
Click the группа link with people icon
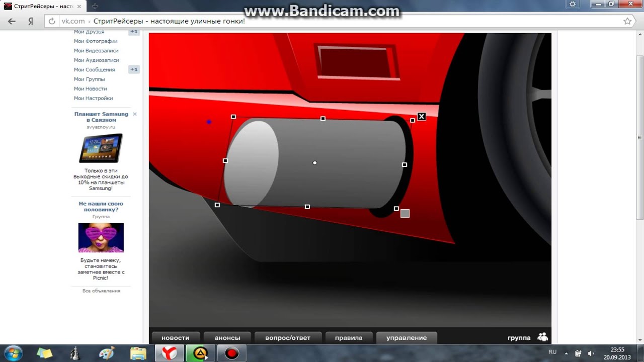coord(528,337)
